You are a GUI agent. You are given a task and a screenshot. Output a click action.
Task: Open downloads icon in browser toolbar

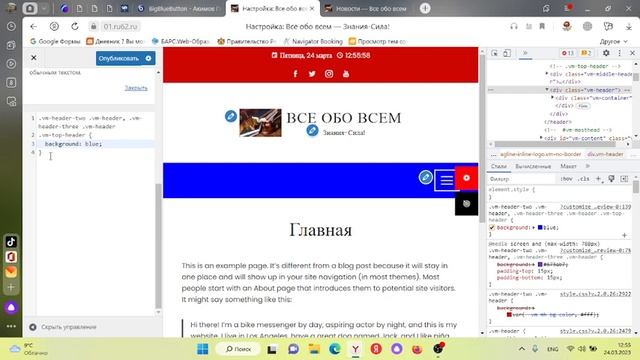coord(629,27)
